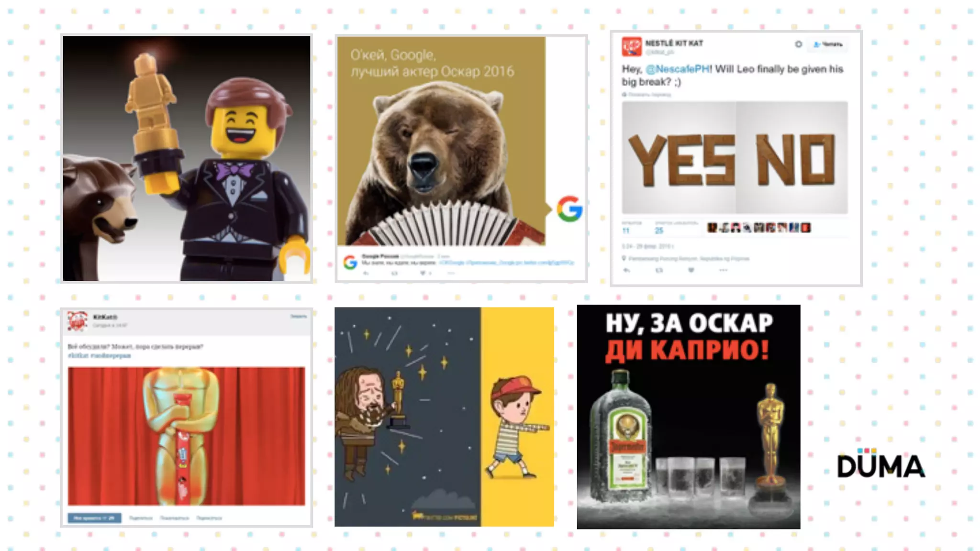Viewport: 980px width, 551px height.
Task: Open the three-dots more menu on Kit Kat tweet
Action: click(x=723, y=270)
